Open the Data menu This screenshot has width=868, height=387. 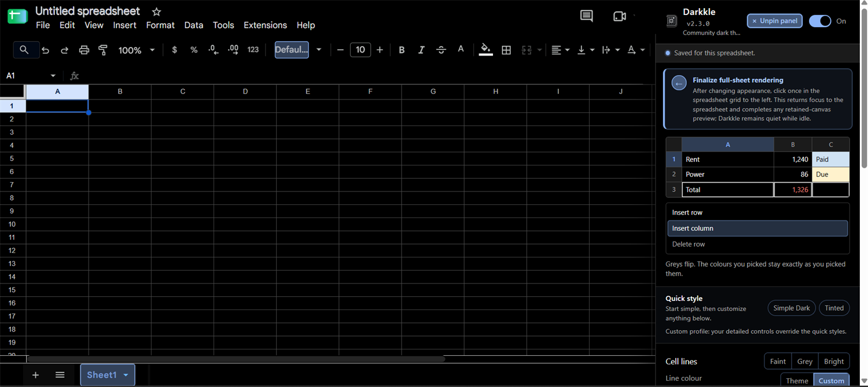coord(194,25)
